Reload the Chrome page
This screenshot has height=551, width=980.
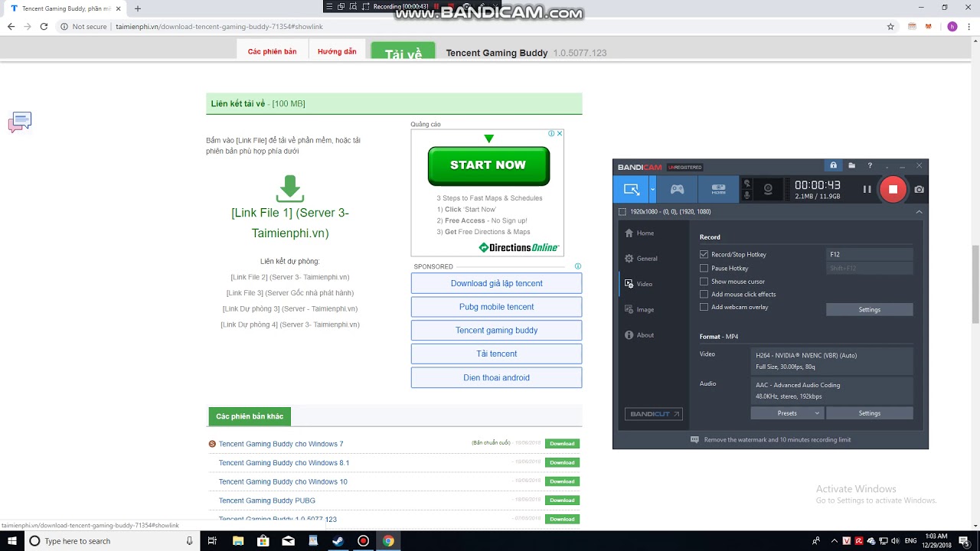tap(44, 26)
